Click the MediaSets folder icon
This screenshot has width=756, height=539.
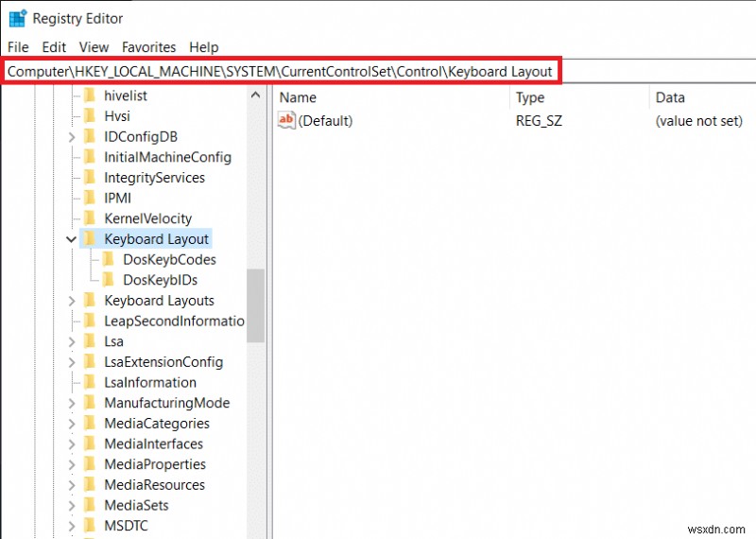pyautogui.click(x=90, y=505)
